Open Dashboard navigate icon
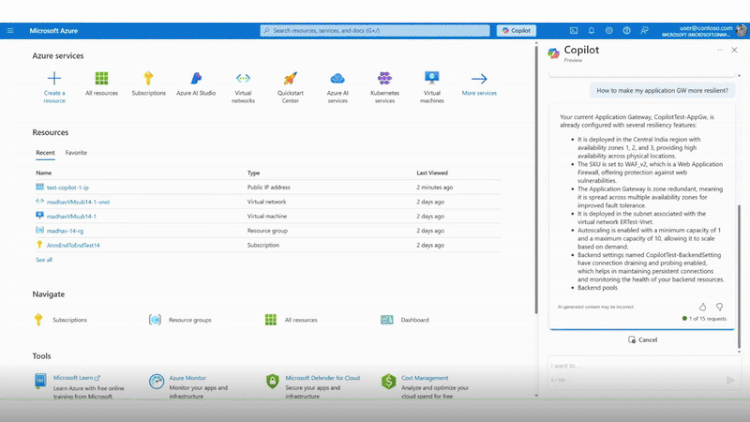750x422 pixels. pyautogui.click(x=387, y=320)
